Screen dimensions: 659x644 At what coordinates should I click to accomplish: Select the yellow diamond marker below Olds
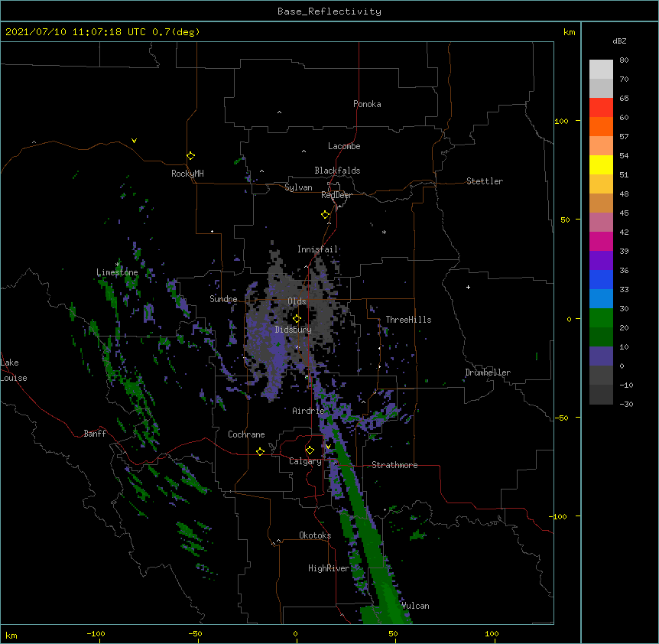pos(297,319)
